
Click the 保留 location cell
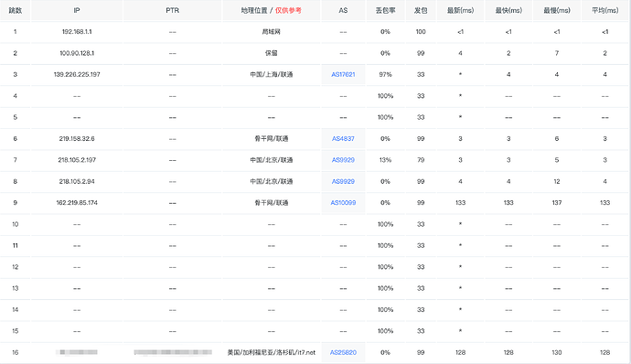(x=272, y=53)
